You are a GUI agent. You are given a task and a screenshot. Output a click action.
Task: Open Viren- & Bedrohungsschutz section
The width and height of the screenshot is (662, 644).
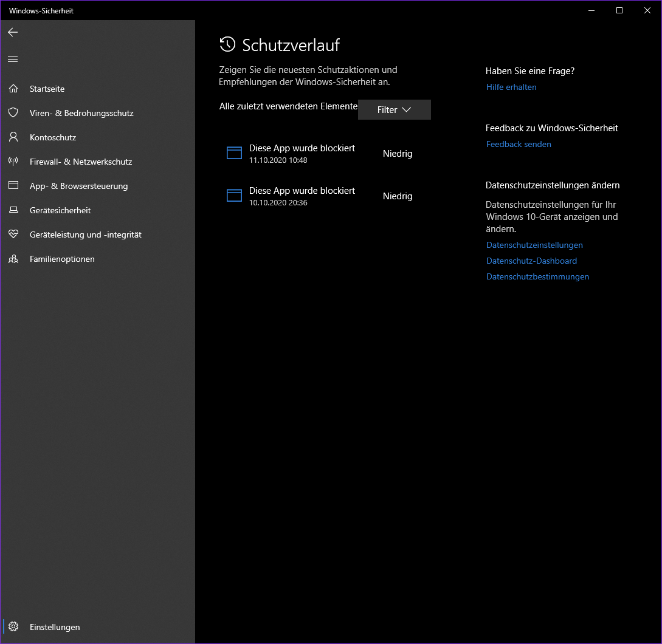coord(97,113)
